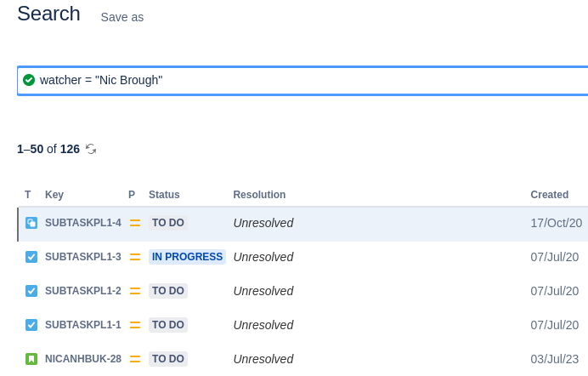Click the task type icon for SUBTASKPL1-3
The image size is (588, 376).
(x=31, y=257)
